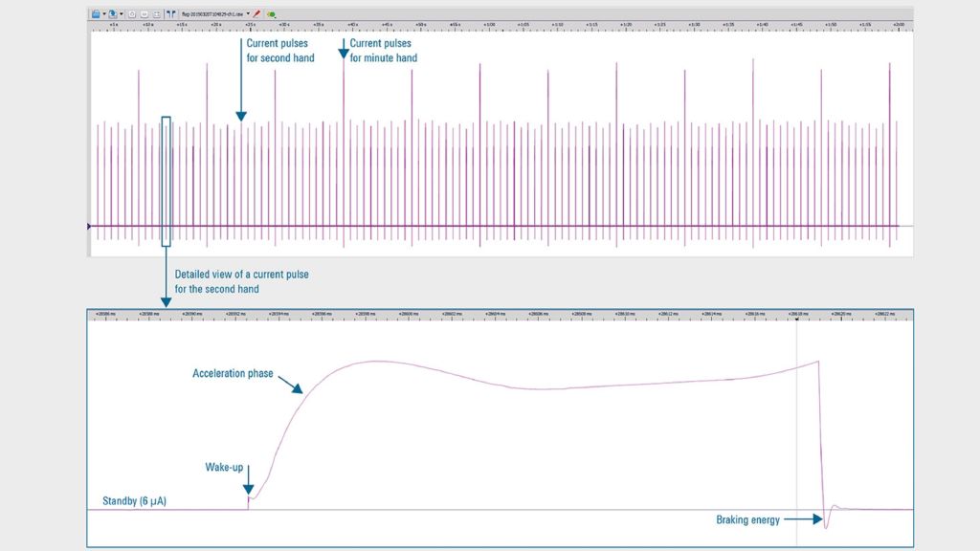Click the +2:00 mark on upper ruler
980x551 pixels.
pyautogui.click(x=899, y=25)
